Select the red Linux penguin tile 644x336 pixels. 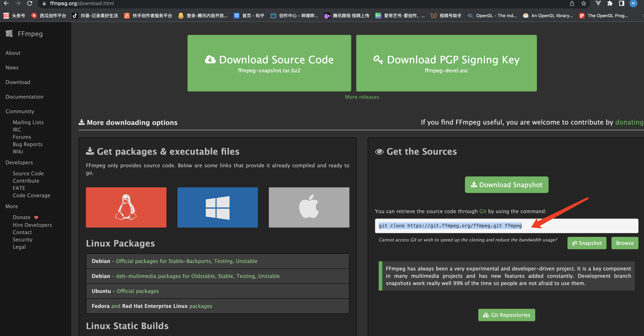pos(126,207)
